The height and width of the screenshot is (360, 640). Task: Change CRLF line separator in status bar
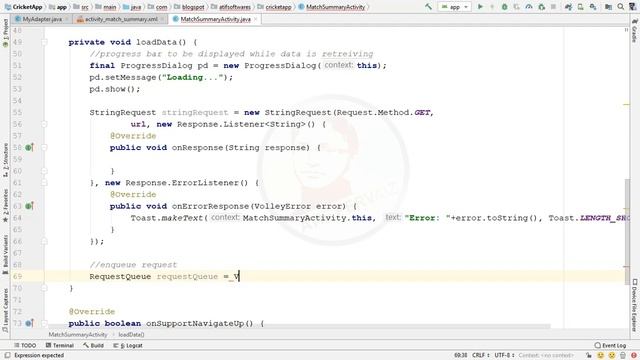(481, 356)
